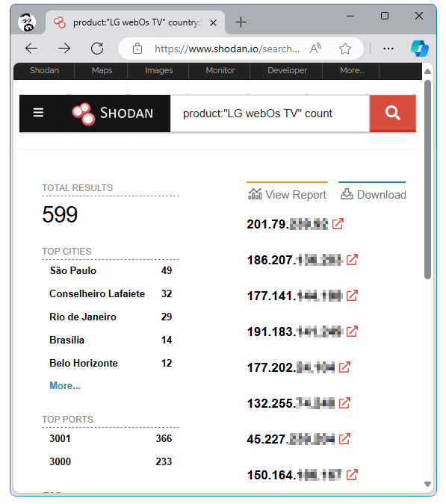Click the total results count 599
The image size is (446, 504).
pyautogui.click(x=60, y=214)
